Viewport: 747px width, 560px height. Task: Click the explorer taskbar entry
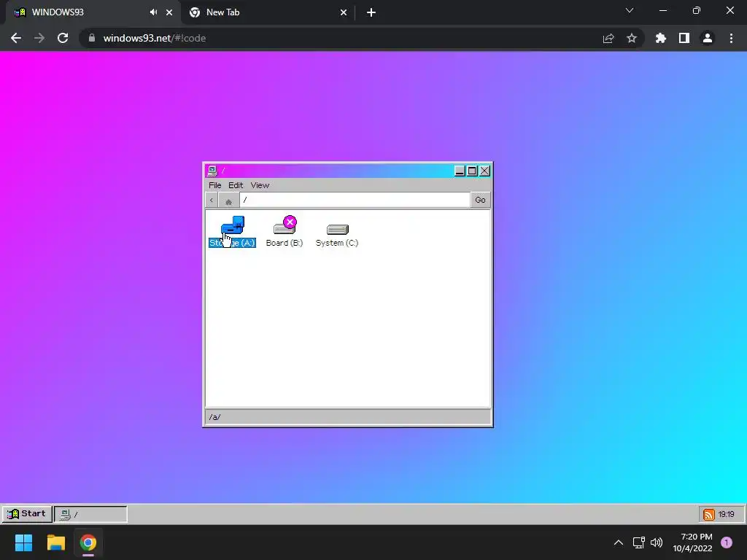90,514
